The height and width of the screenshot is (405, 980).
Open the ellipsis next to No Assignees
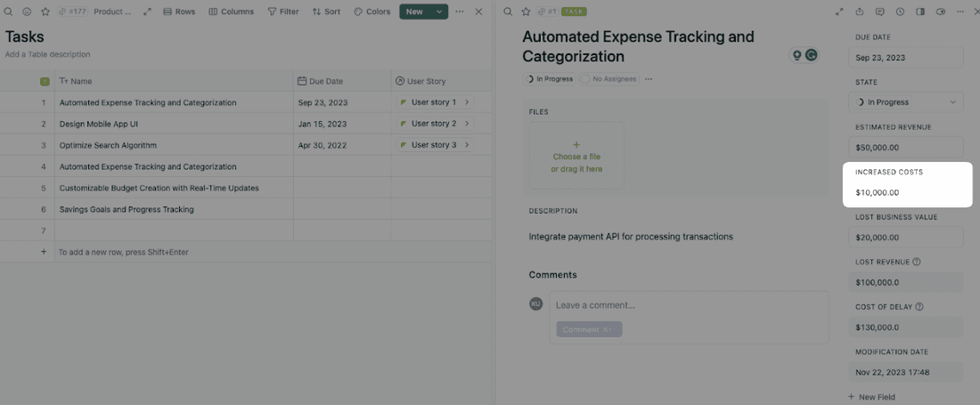(x=649, y=79)
